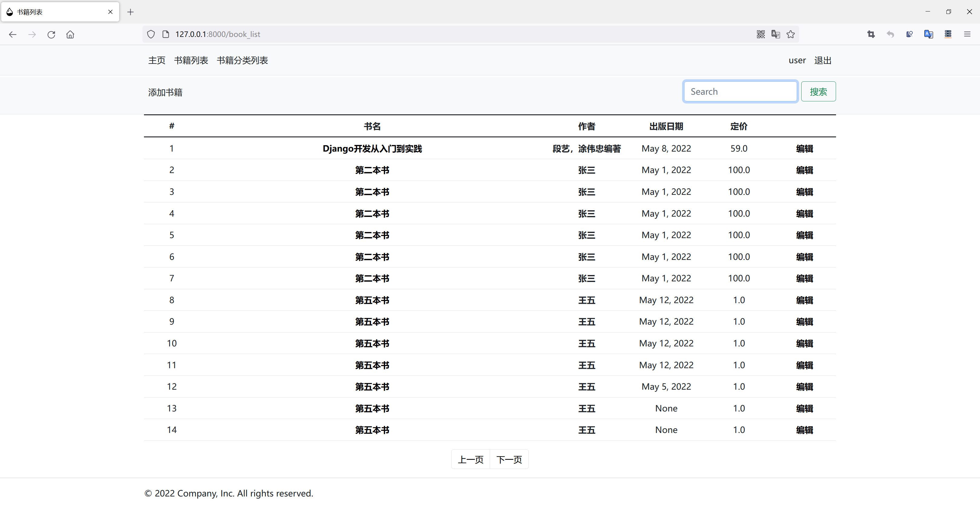Image resolution: width=980 pixels, height=511 pixels.
Task: Click the 搜索 search icon button
Action: (818, 91)
